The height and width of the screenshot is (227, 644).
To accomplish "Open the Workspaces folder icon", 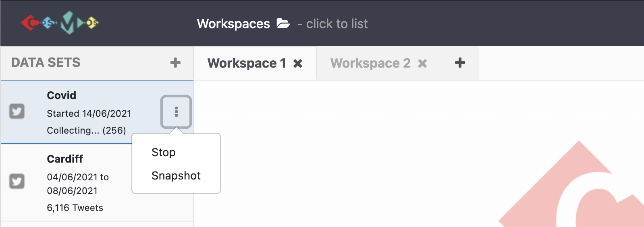I will pyautogui.click(x=283, y=23).
